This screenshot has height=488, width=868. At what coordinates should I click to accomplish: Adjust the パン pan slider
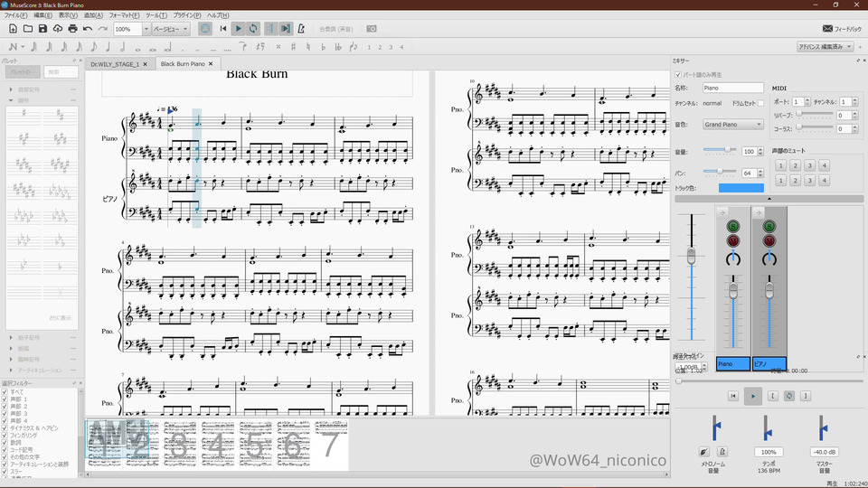point(719,172)
